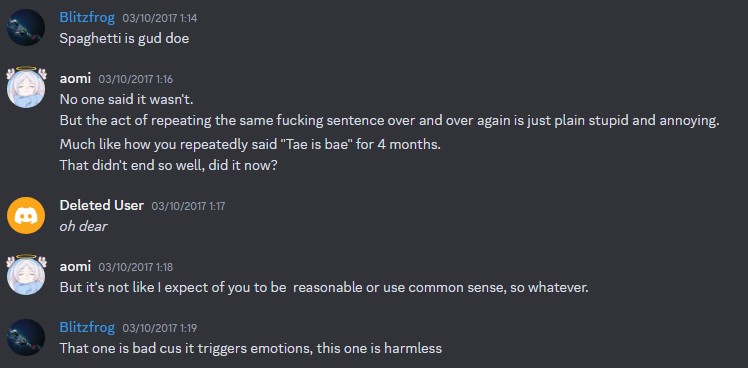This screenshot has width=748, height=368.
Task: Open Blitzfrog's avatar on the 1:19 message
Action: point(26,337)
